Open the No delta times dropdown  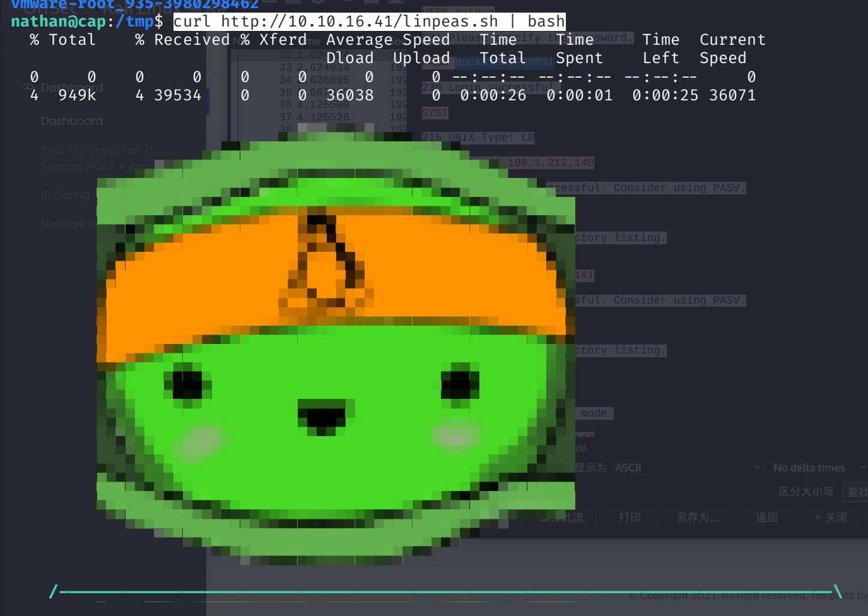click(818, 468)
